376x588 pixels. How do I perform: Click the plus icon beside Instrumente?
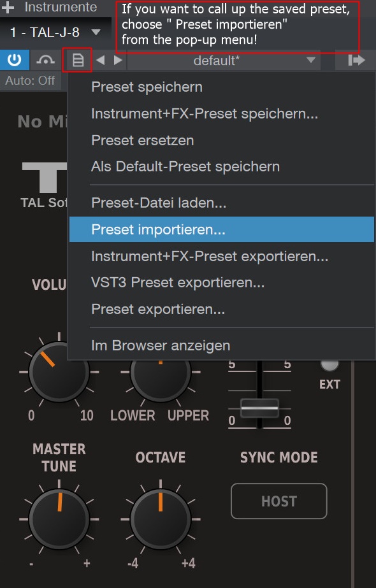click(x=8, y=7)
